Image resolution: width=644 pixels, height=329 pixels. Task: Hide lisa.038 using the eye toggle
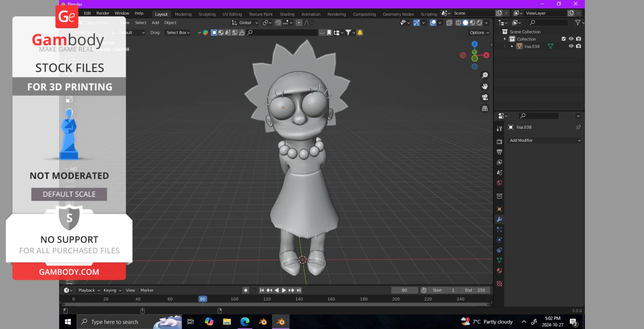coord(571,46)
